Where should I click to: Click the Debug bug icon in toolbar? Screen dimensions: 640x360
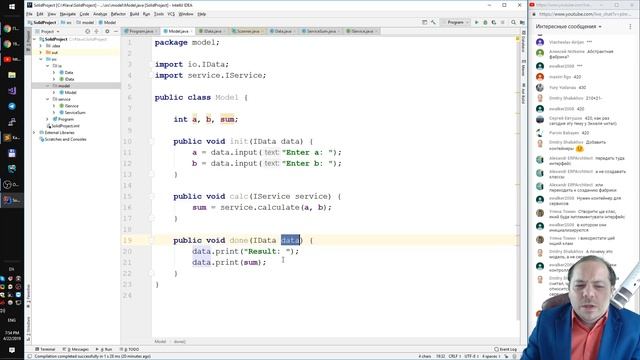485,22
